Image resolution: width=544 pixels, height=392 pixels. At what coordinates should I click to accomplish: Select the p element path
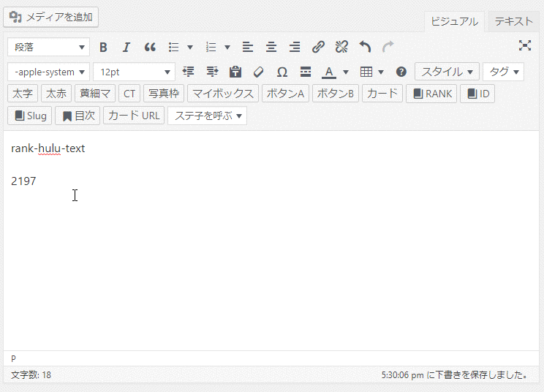click(x=13, y=358)
